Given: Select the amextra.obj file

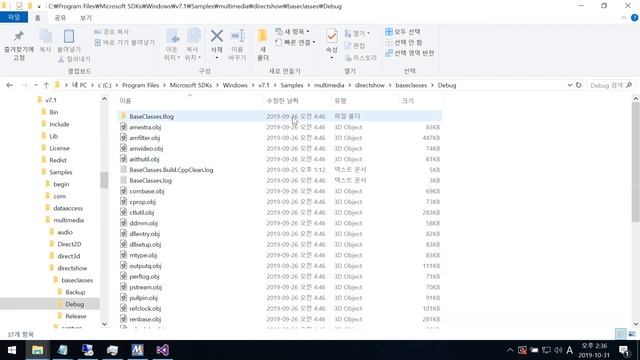Looking at the screenshot, I should tap(145, 127).
